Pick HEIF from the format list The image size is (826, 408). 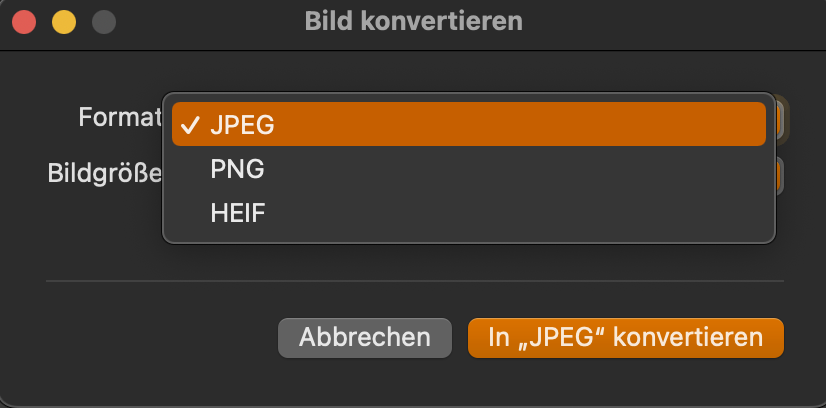pos(238,213)
